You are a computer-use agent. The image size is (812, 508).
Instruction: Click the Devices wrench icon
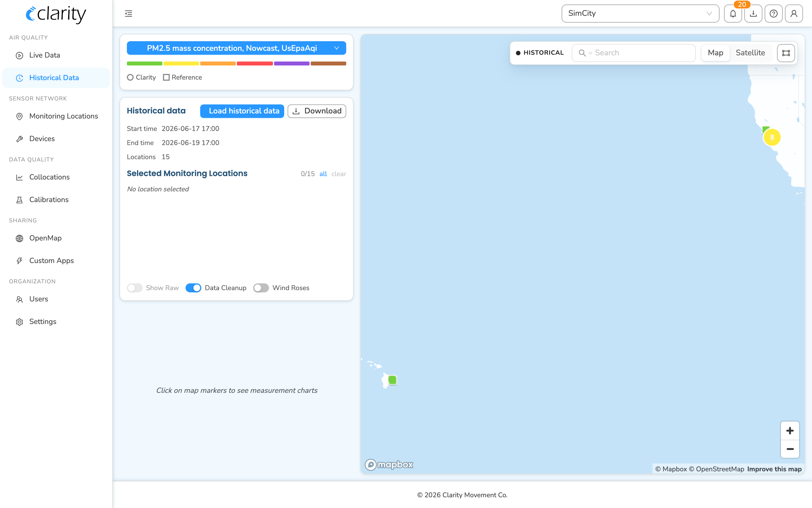[x=19, y=139]
